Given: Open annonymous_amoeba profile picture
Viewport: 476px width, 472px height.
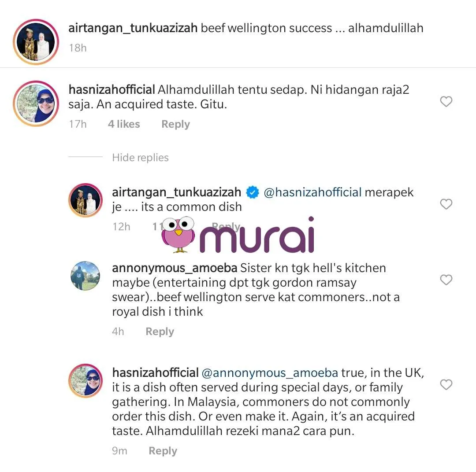Looking at the screenshot, I should (x=86, y=276).
